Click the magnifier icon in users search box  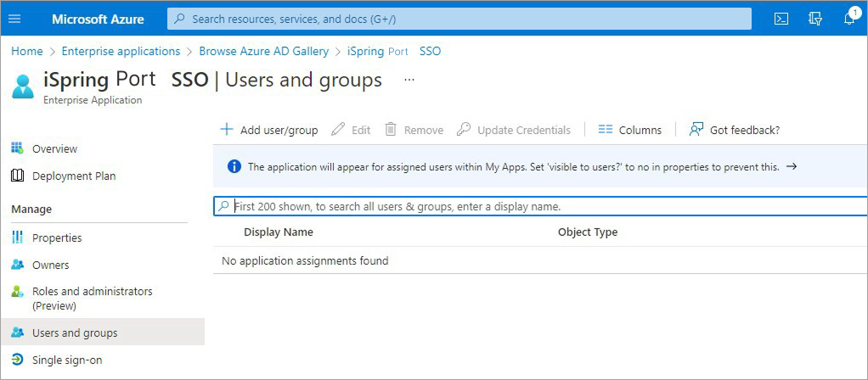pos(223,206)
